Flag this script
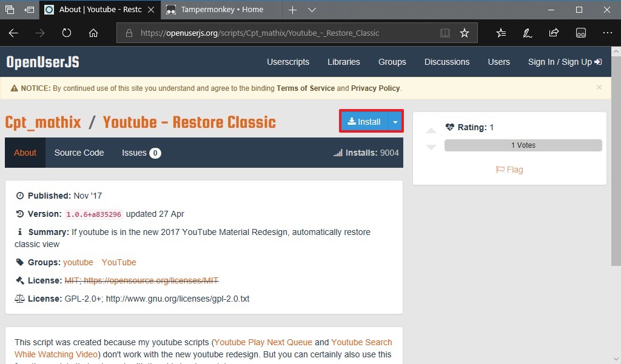This screenshot has width=621, height=364. [509, 170]
